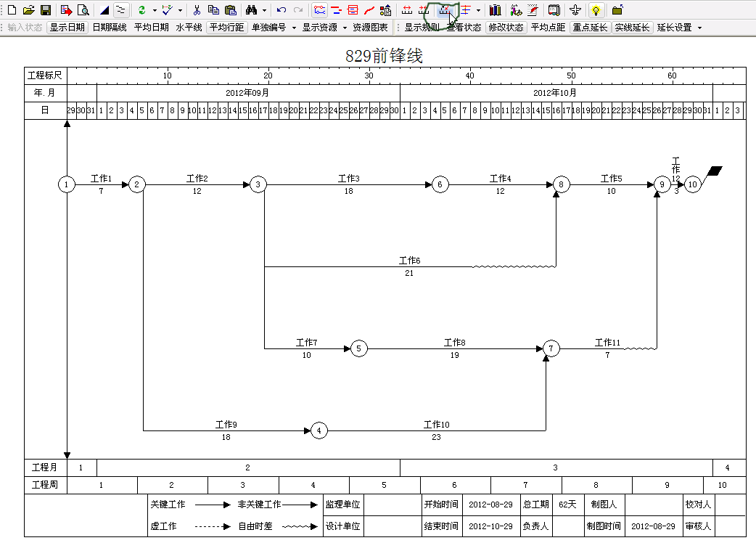
Task: Open a file with the folder icon
Action: [29, 9]
